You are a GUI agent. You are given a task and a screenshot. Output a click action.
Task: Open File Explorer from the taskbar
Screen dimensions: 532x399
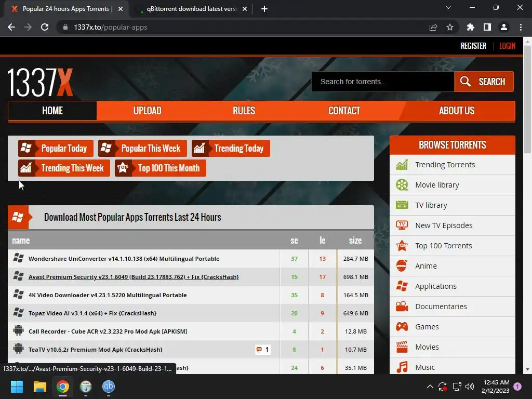(x=39, y=387)
